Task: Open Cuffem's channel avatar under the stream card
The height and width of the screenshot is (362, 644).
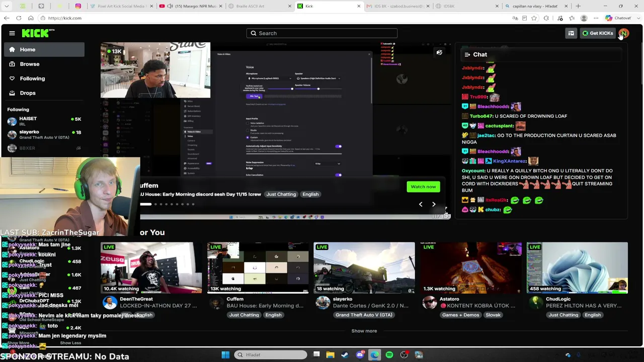Action: point(216,302)
